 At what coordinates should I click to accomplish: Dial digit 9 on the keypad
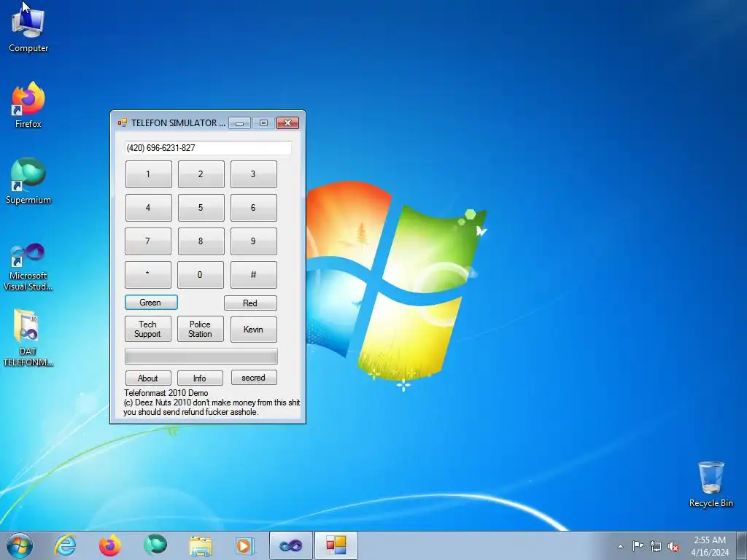point(253,241)
